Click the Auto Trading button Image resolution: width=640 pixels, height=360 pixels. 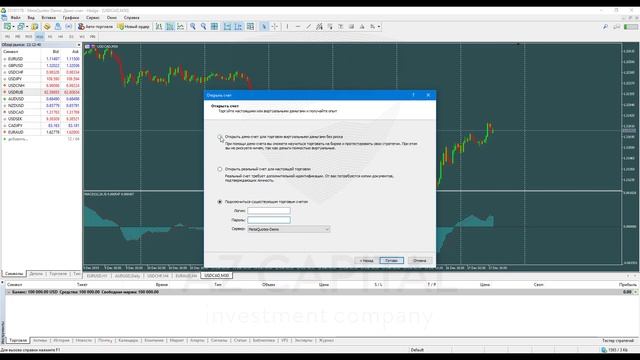96,27
